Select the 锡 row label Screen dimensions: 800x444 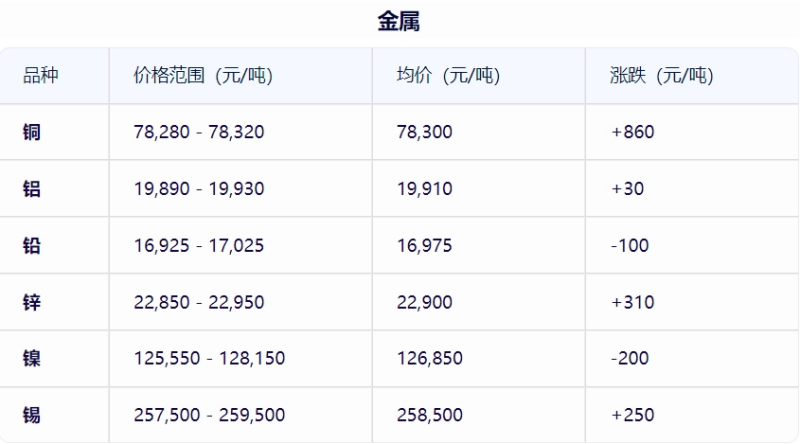coord(32,415)
